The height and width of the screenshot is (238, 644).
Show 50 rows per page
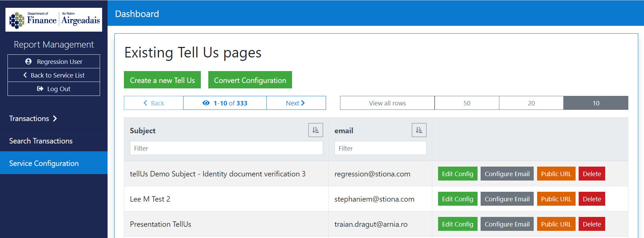[x=467, y=103]
